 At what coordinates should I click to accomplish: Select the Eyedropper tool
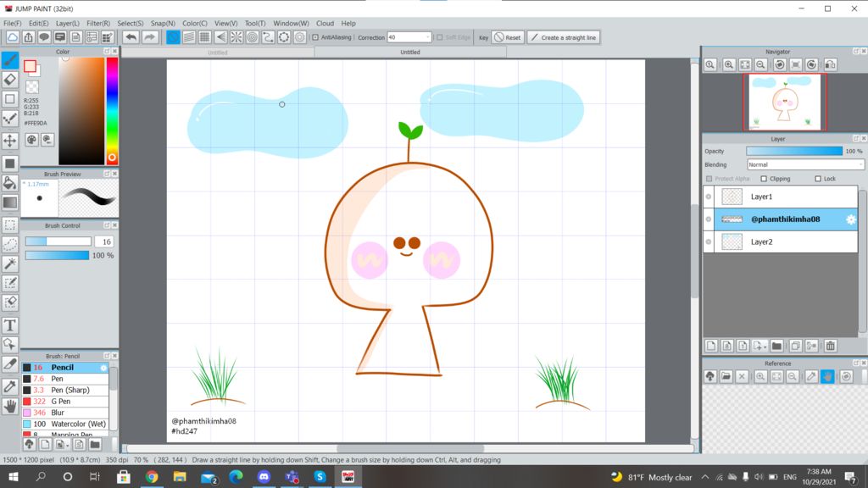click(10, 386)
